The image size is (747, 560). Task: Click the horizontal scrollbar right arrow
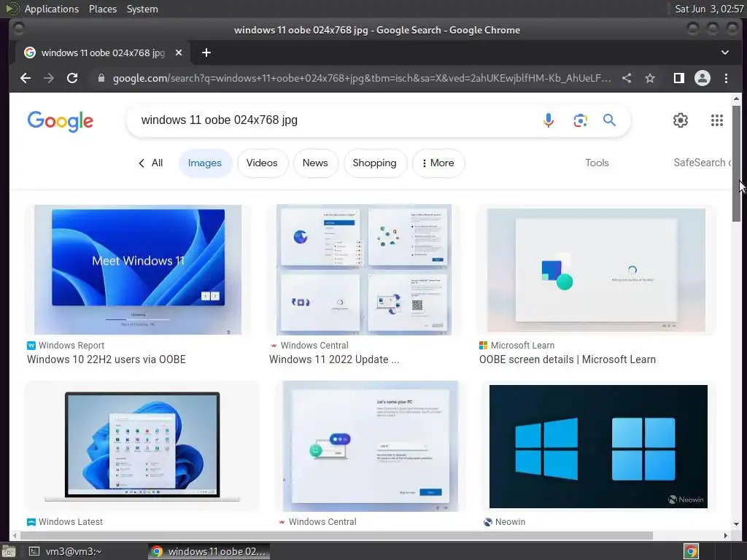coord(726,536)
